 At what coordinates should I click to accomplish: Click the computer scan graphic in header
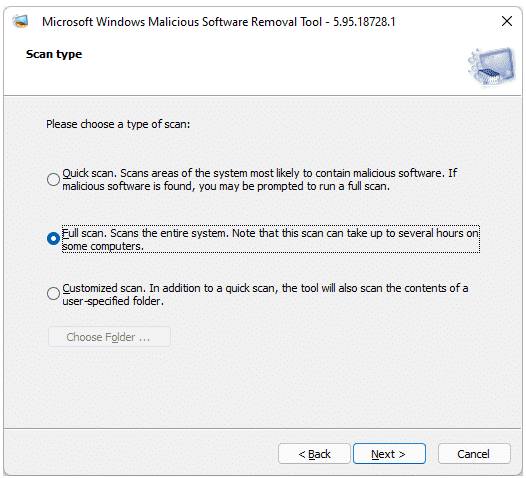[491, 66]
